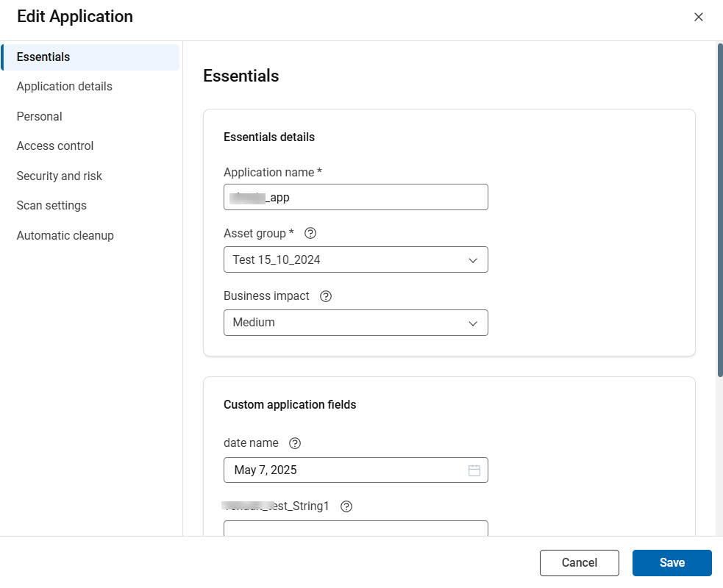Click the vertical scrollbar on the right
Viewport: 723px width, 588px height.
tap(719, 209)
